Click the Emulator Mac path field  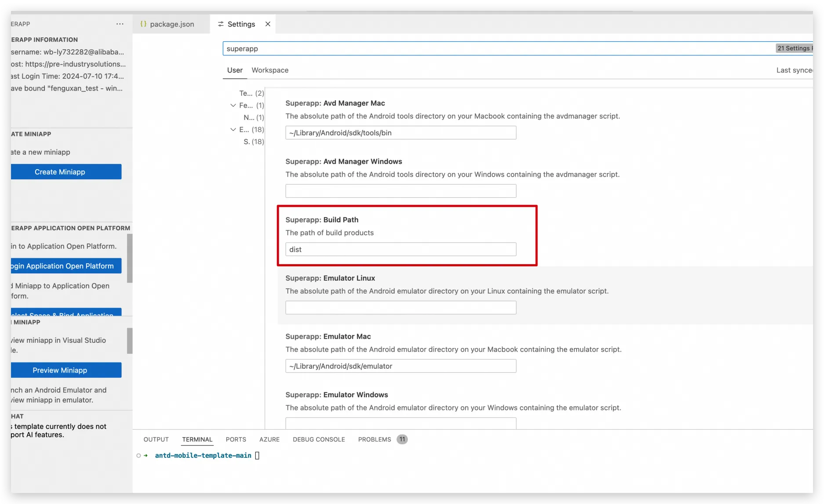(401, 366)
